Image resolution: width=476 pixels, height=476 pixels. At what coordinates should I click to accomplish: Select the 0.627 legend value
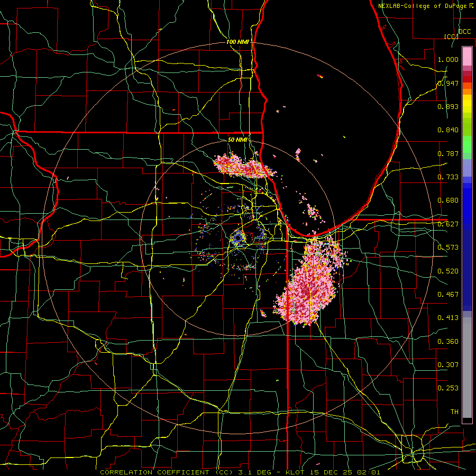[x=448, y=224]
